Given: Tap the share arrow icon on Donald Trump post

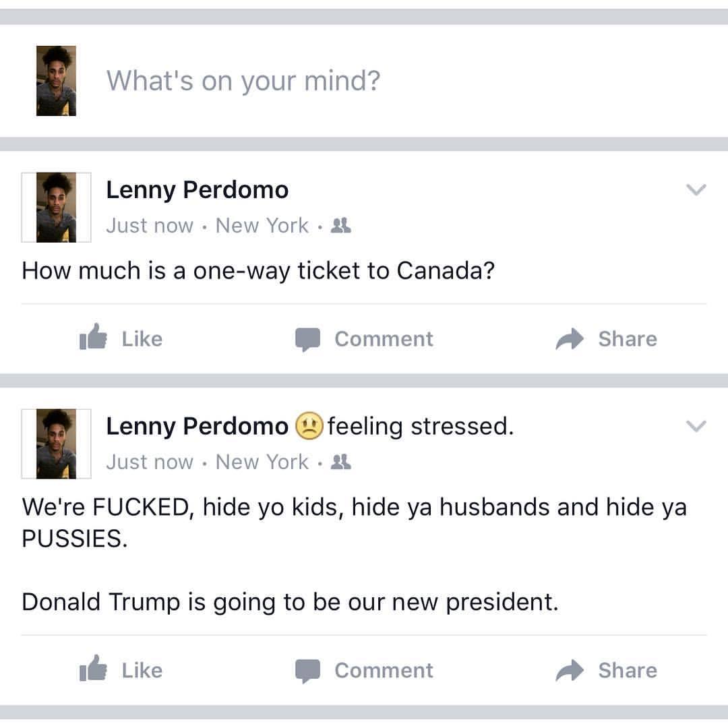Looking at the screenshot, I should 570,670.
